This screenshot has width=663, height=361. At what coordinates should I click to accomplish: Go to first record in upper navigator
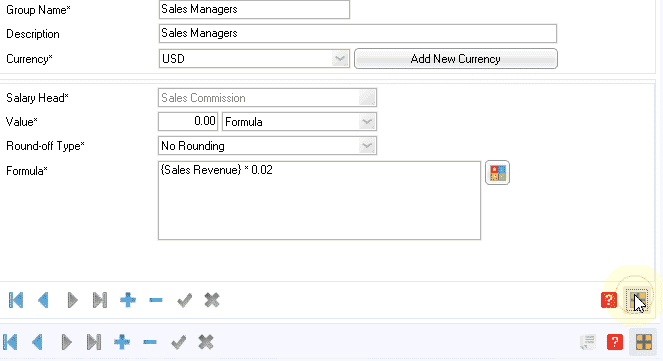(16, 300)
